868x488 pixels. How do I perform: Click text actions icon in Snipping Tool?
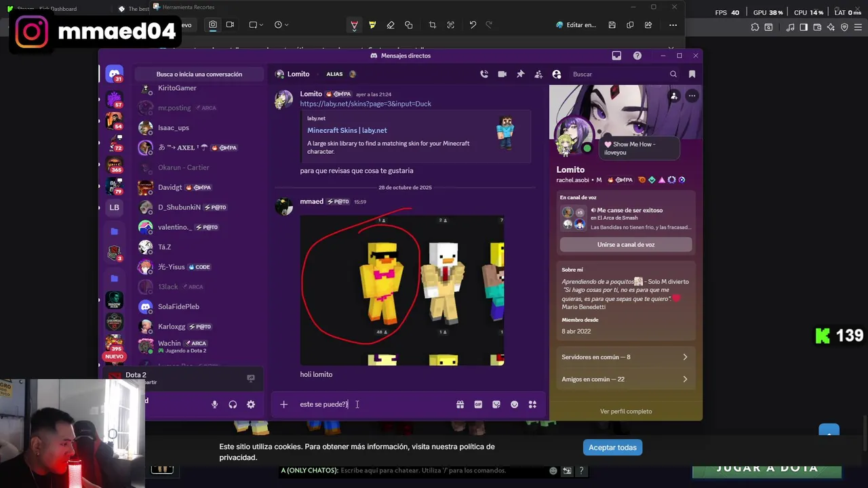point(450,25)
